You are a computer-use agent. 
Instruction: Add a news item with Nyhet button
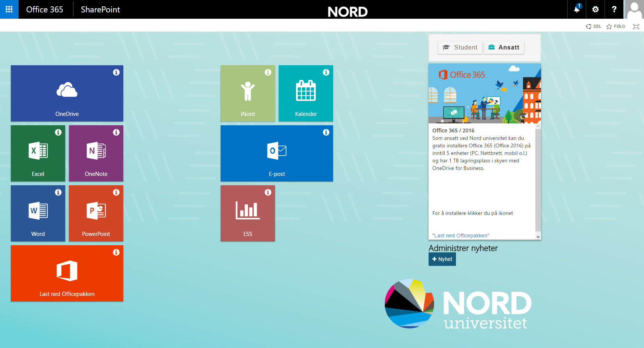(442, 259)
